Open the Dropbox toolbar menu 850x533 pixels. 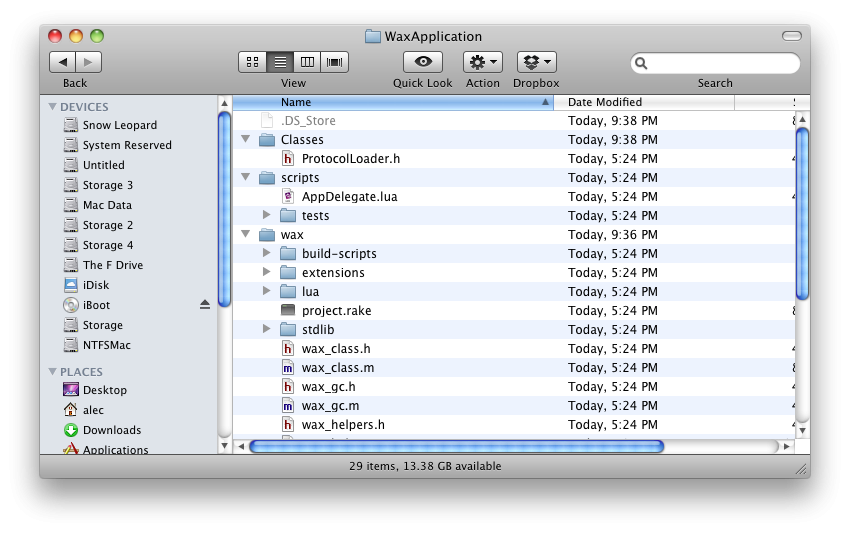(537, 62)
